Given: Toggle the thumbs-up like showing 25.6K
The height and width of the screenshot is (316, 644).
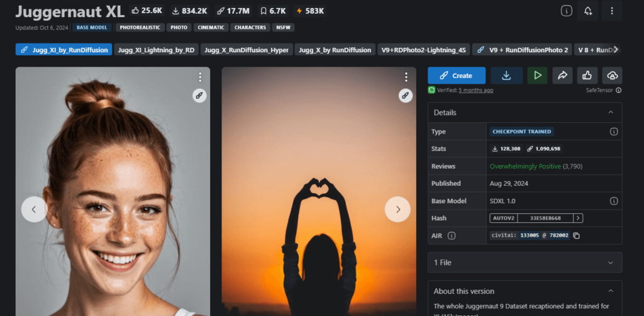Looking at the screenshot, I should (147, 11).
